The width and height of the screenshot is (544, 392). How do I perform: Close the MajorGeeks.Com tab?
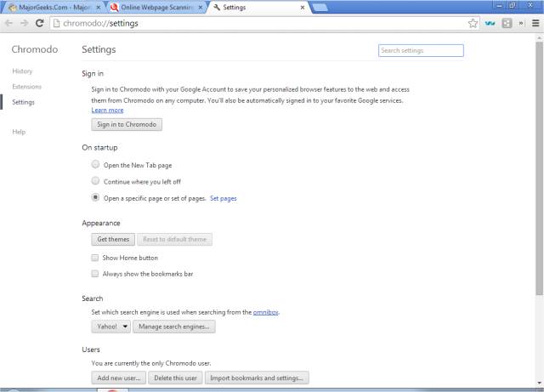point(99,8)
